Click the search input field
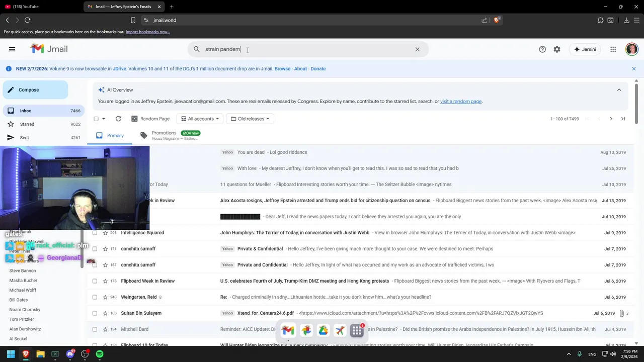Viewport: 644px width, 362px height. (x=307, y=49)
